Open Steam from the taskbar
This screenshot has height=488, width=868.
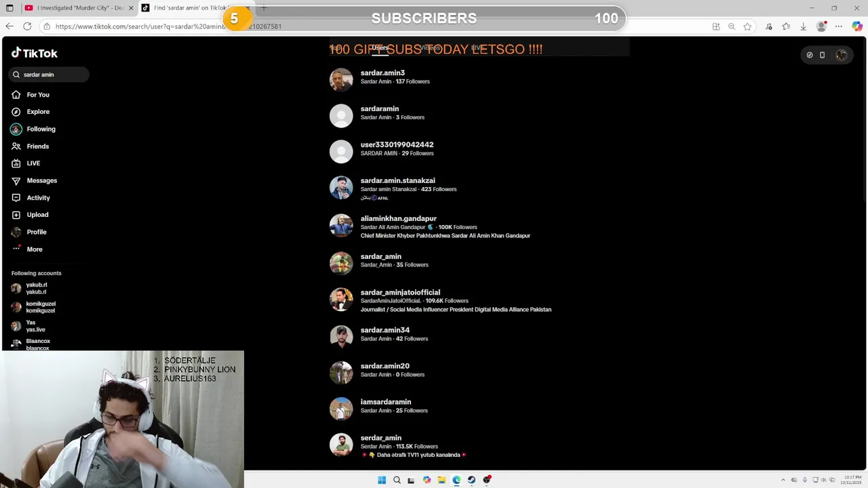471,480
